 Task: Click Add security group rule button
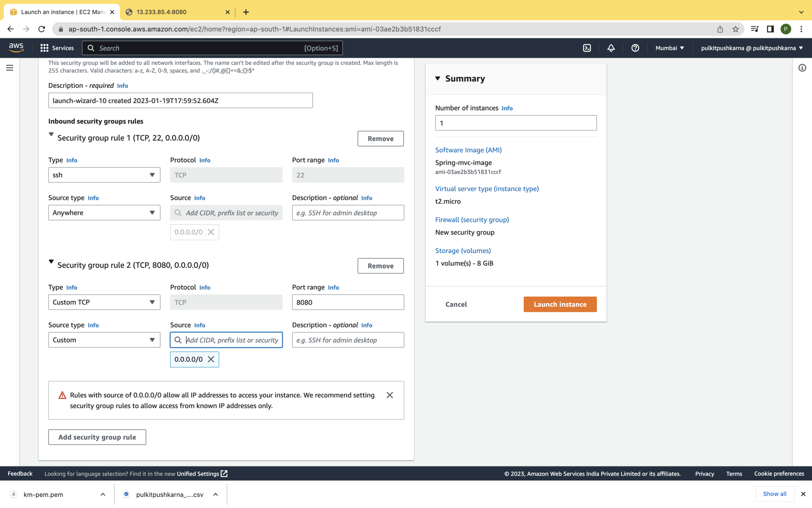tap(97, 437)
